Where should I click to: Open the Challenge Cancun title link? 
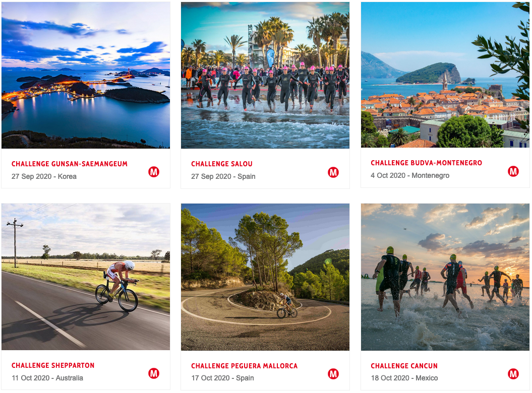pos(404,366)
